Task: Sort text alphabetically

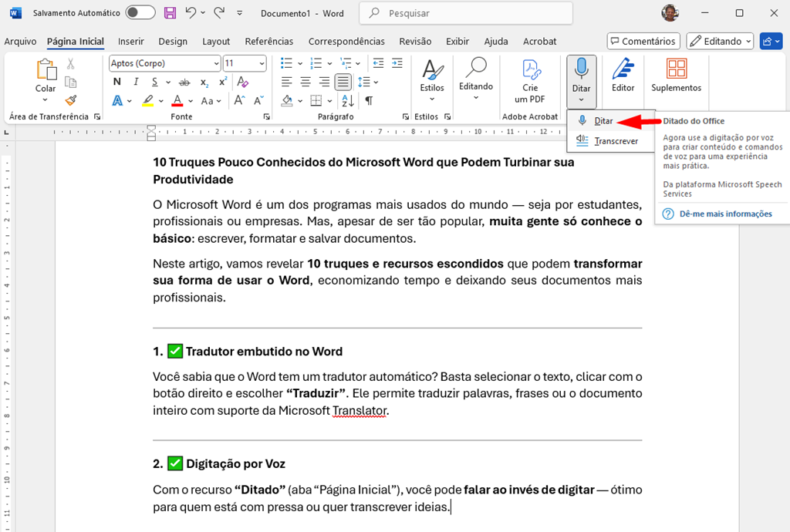Action: [x=348, y=101]
